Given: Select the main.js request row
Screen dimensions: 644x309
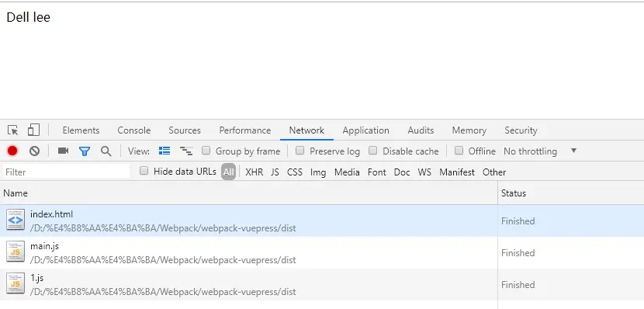Looking at the screenshot, I should point(322,252).
